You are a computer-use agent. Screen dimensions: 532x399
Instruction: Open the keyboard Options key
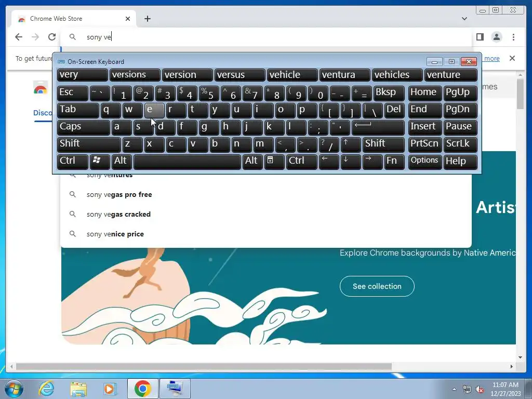(x=425, y=162)
